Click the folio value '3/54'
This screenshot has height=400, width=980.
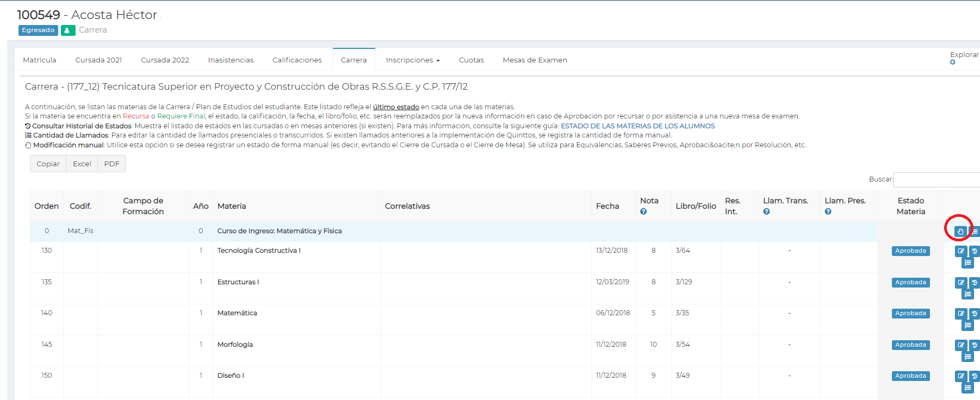[683, 345]
